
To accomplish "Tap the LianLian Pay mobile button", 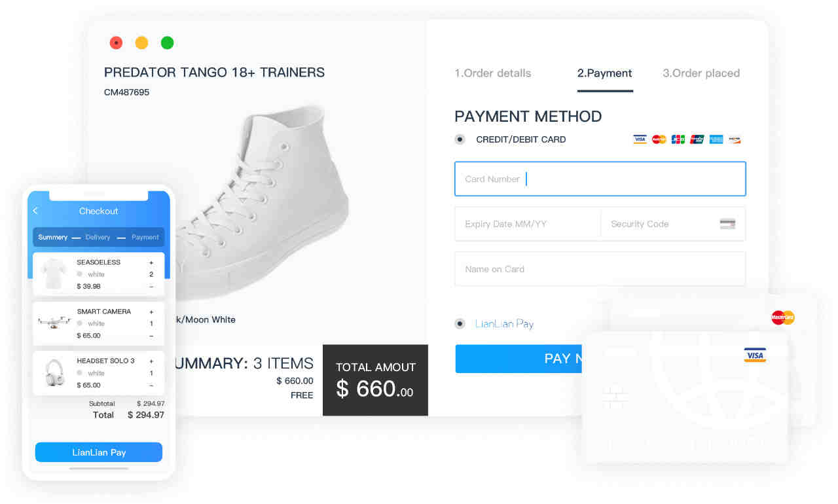I will coord(99,452).
